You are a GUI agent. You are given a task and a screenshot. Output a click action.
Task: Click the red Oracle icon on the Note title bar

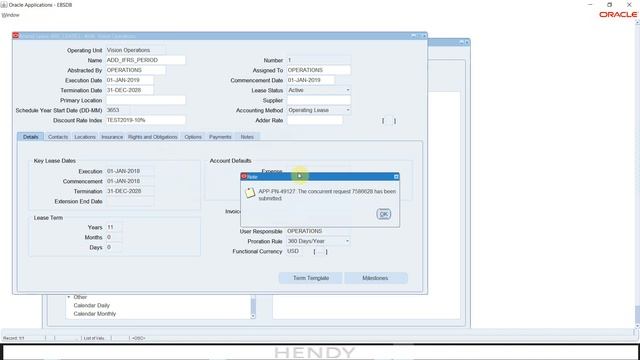click(244, 176)
